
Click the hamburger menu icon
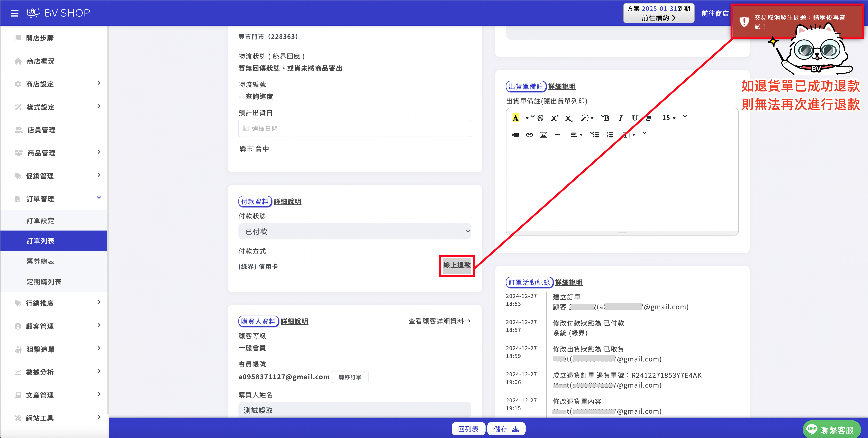[x=15, y=13]
